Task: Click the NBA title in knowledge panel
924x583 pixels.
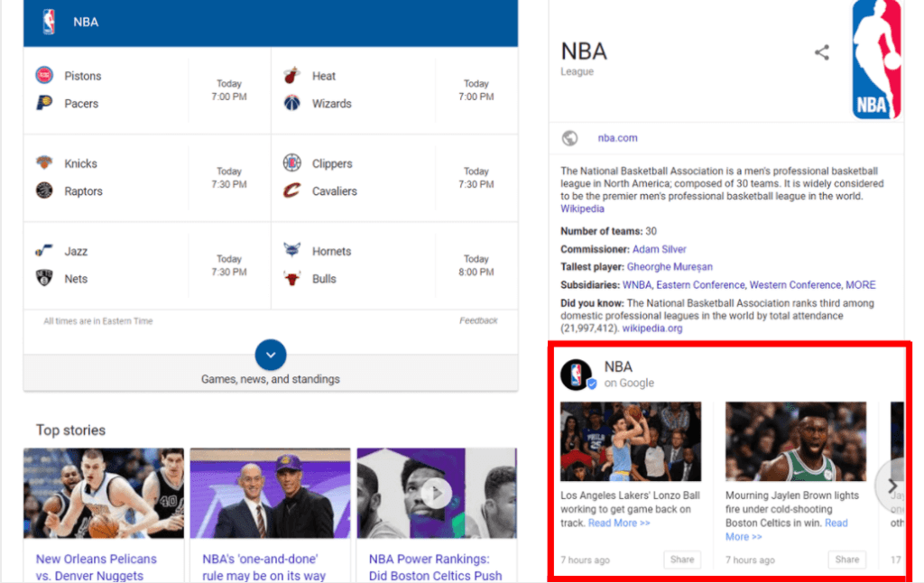Action: 584,51
